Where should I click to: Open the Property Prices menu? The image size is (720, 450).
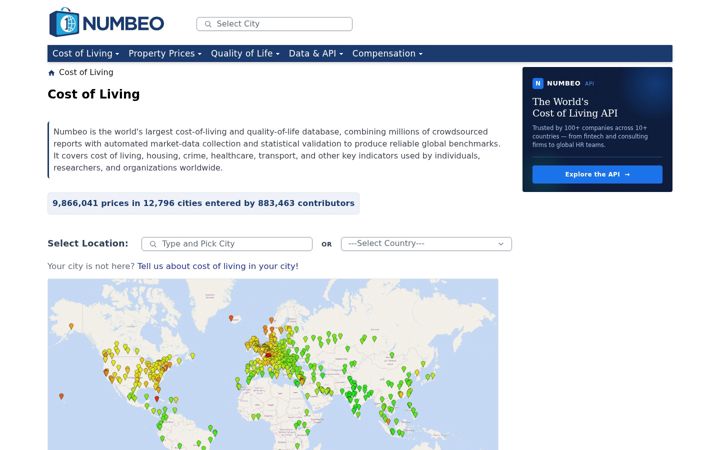pos(165,53)
